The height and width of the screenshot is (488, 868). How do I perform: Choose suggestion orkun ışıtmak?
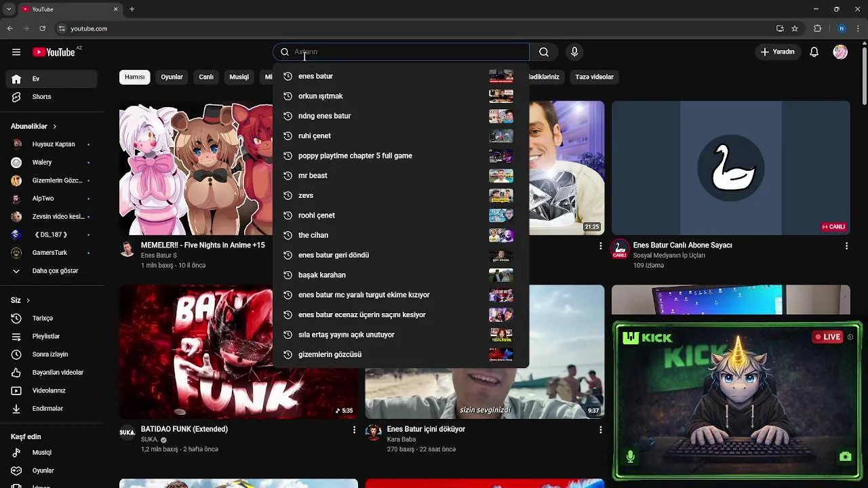tap(400, 96)
